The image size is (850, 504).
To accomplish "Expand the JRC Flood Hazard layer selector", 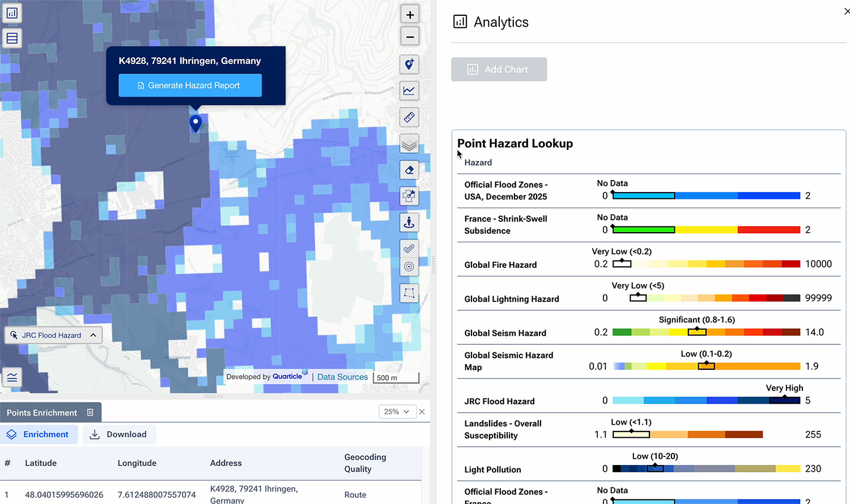I will point(54,335).
